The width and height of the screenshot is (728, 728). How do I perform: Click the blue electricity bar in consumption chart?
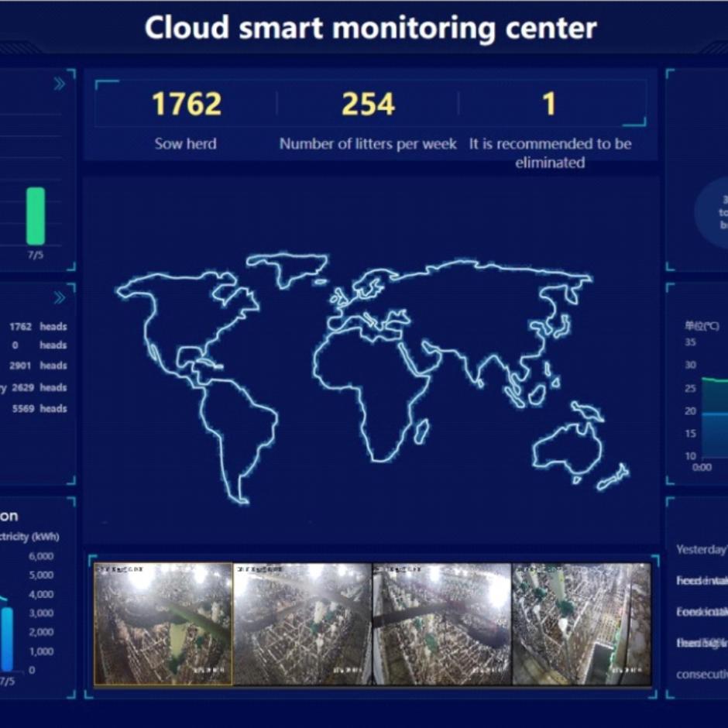[7, 639]
